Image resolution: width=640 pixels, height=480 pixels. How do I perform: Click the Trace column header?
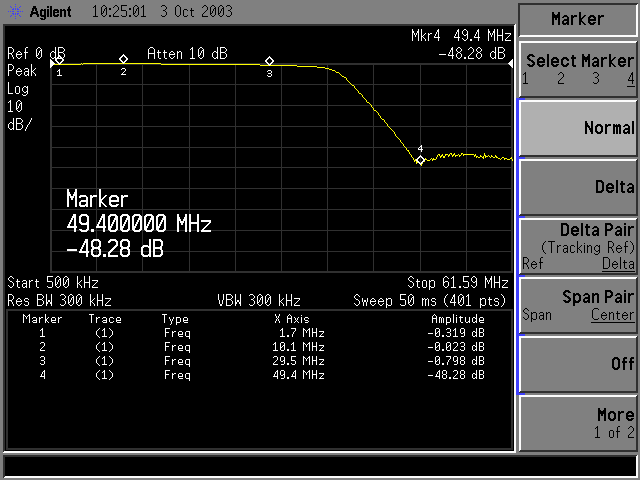(x=105, y=319)
